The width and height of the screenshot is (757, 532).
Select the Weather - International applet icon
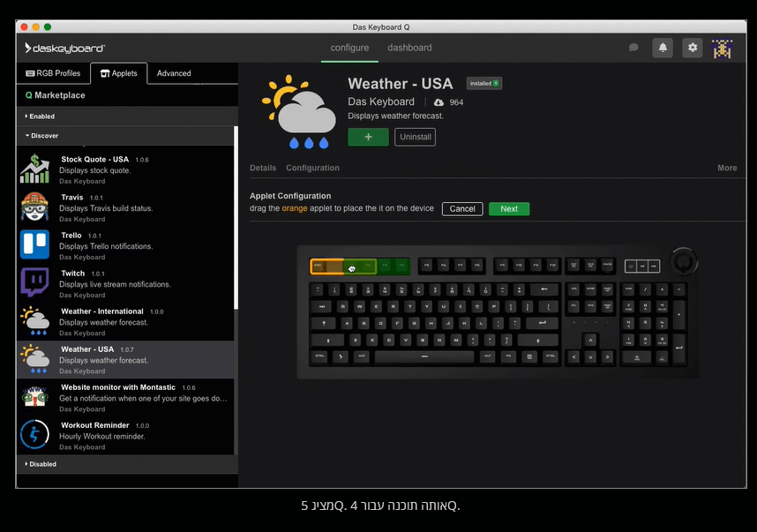click(x=34, y=320)
